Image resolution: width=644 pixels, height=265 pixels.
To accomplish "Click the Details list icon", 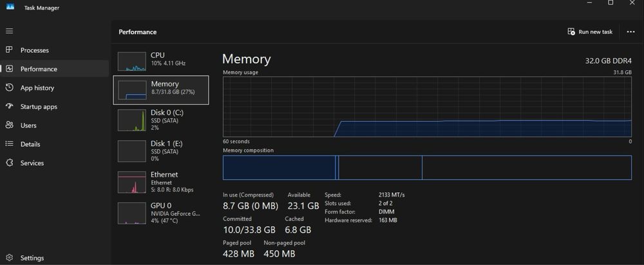I will coord(10,144).
